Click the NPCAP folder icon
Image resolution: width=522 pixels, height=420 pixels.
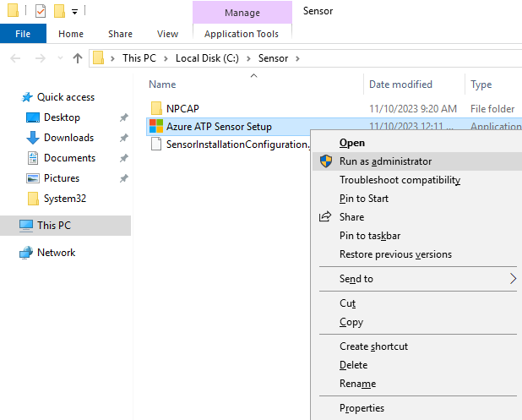pos(156,108)
